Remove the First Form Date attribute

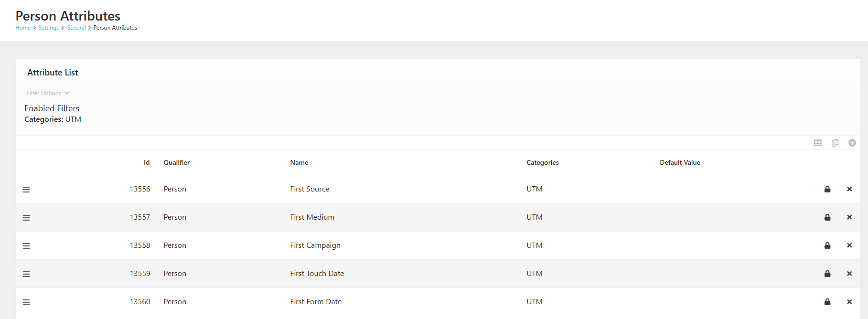849,302
